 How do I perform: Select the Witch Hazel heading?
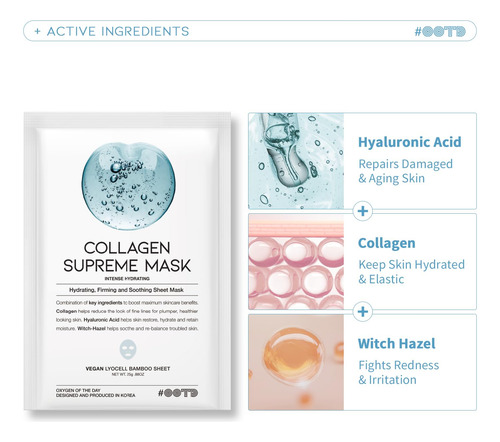pyautogui.click(x=397, y=343)
